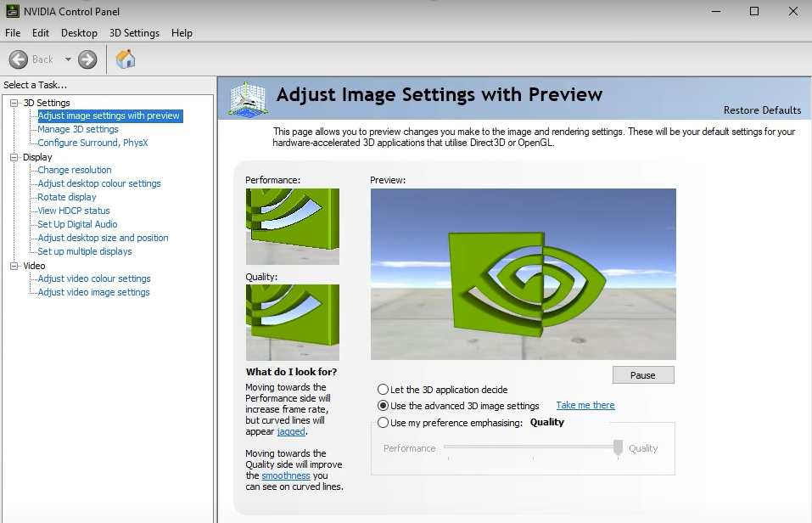Click the Quality label beside the slider
The image size is (812, 523).
[x=643, y=448]
